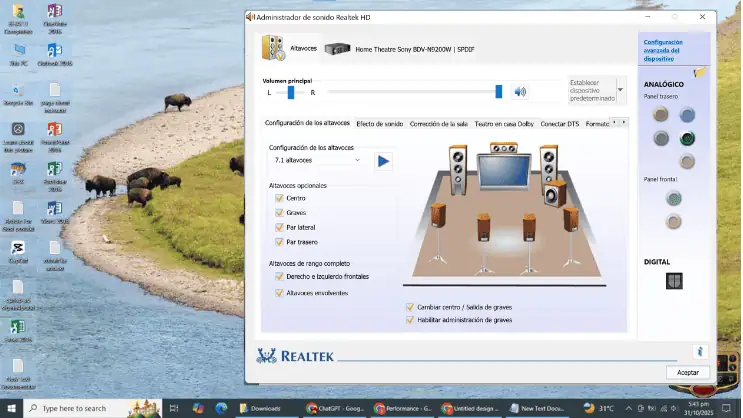Open Task View on the taskbar
The width and height of the screenshot is (743, 418).
coord(174,408)
